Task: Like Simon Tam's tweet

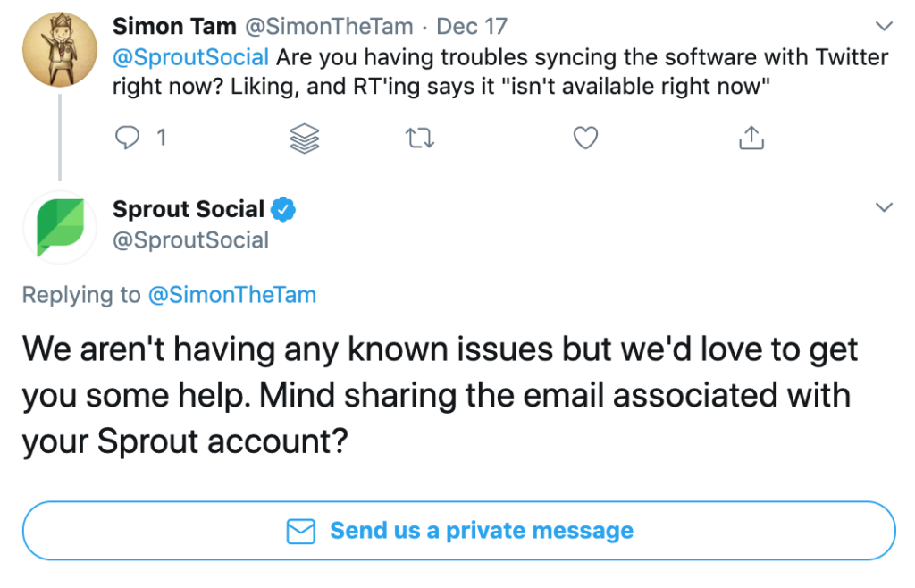Action: tap(585, 138)
